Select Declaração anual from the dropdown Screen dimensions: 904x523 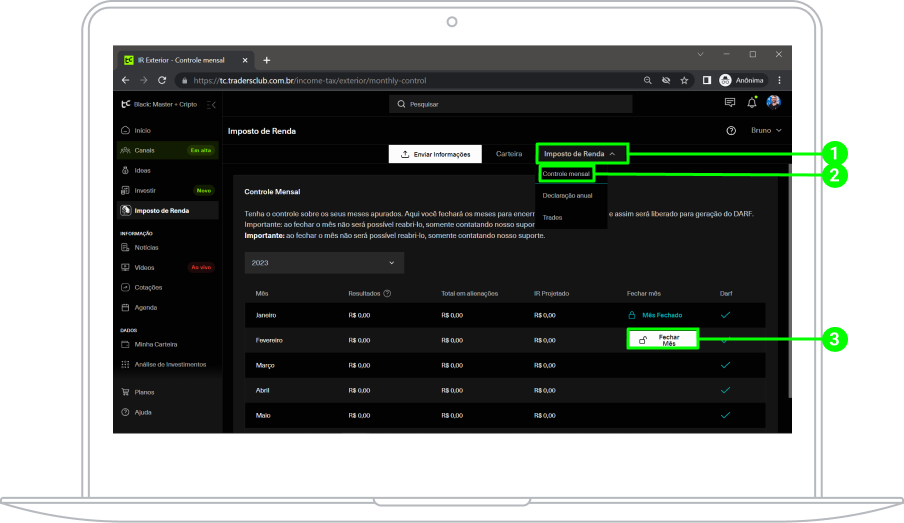[567, 195]
